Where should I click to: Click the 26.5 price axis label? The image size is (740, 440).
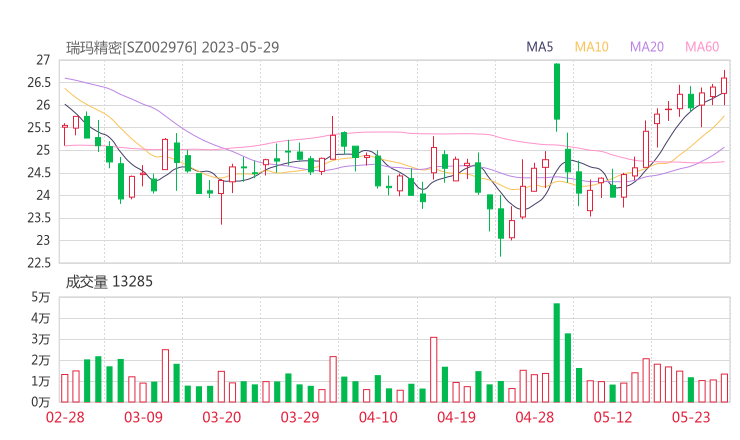tap(39, 83)
